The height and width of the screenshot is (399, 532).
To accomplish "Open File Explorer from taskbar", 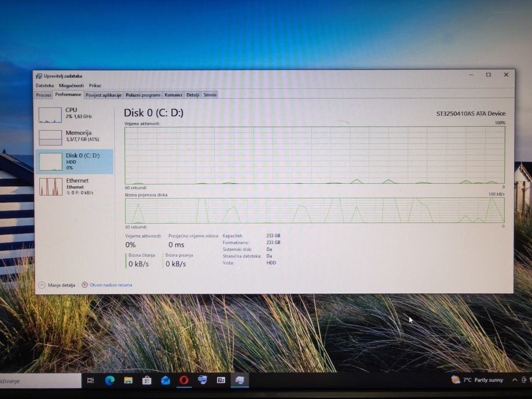I will click(x=128, y=380).
